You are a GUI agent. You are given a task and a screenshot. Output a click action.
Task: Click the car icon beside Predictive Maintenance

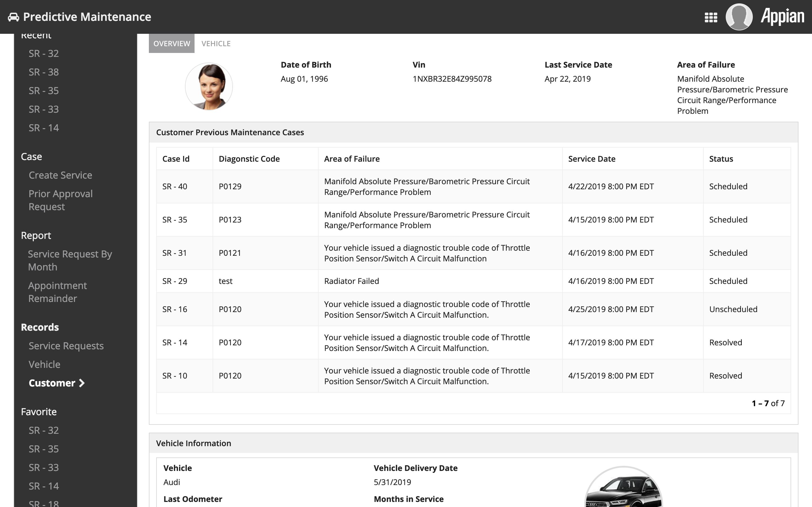pos(14,17)
